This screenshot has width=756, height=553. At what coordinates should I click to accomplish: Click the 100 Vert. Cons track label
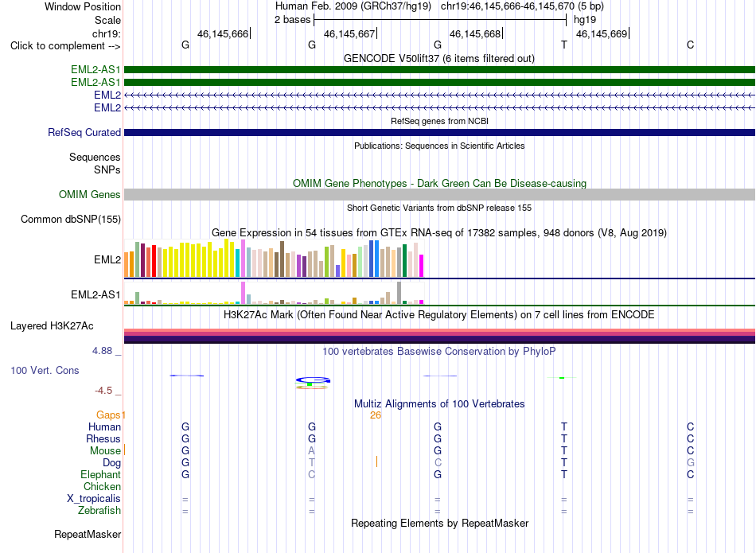tap(45, 370)
